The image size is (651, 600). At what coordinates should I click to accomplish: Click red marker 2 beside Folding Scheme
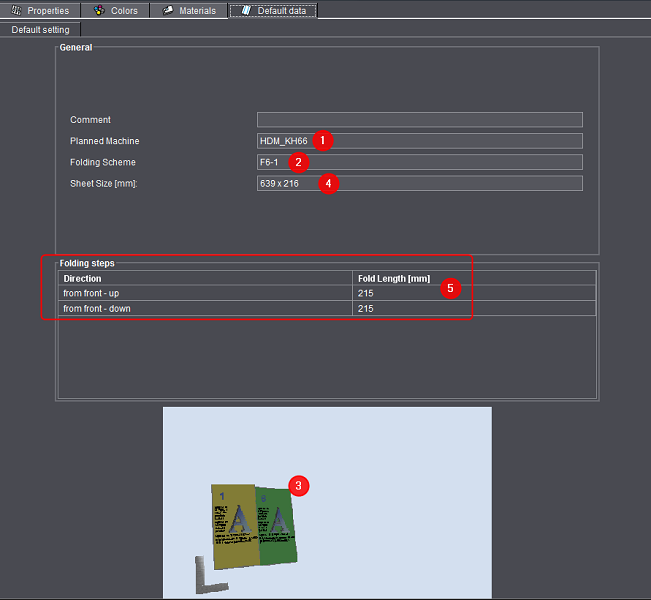297,162
